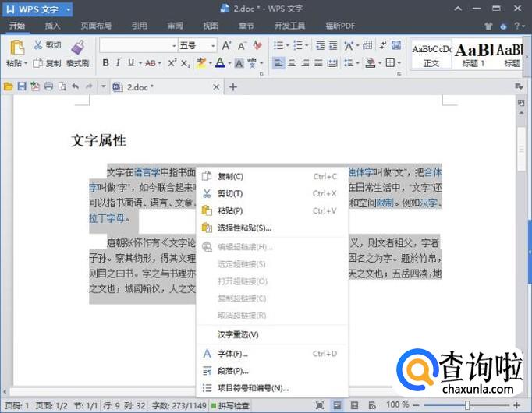Screen dimensions: 532x413
Task: Click the 拼写检查 spell check status
Action: point(229,405)
